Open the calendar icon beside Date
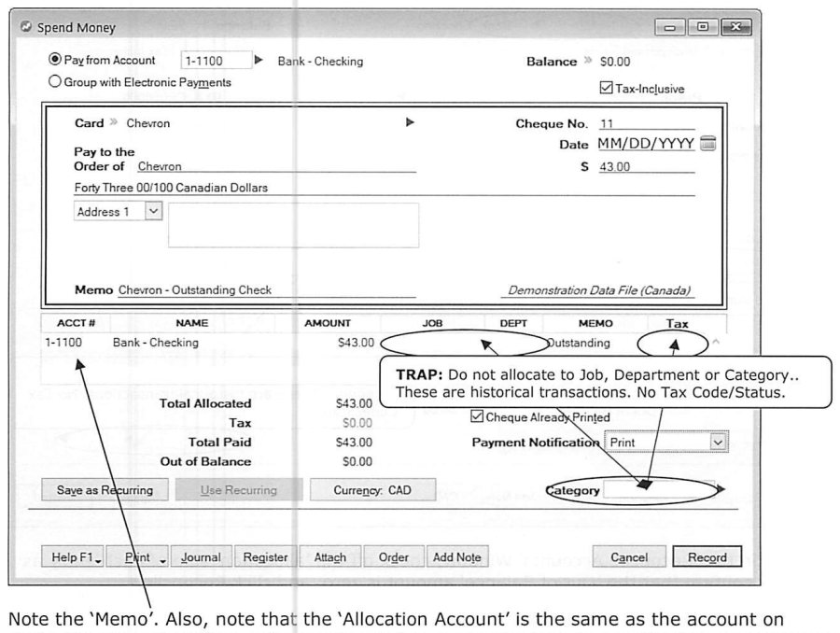This screenshot has width=840, height=633. [707, 144]
